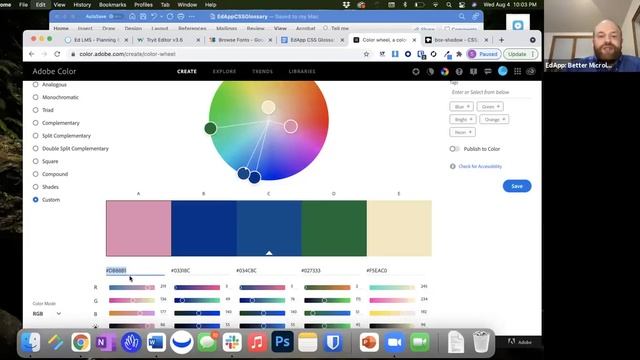The image size is (640, 360).
Task: Add the Green tag
Action: [490, 107]
